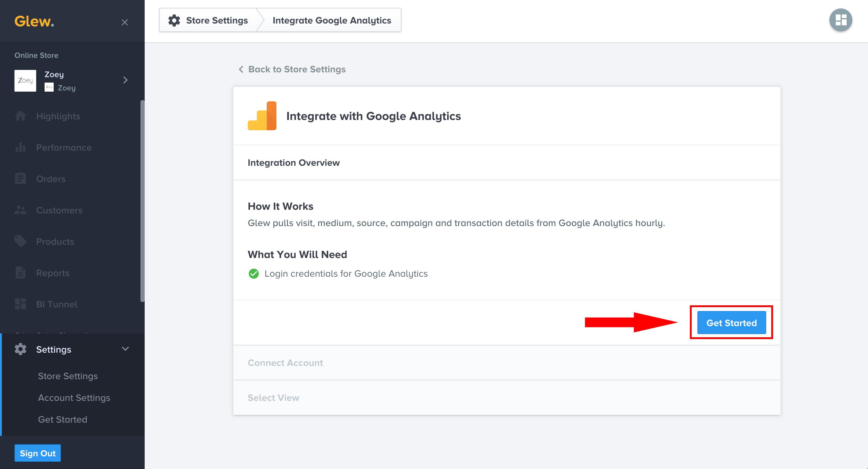The height and width of the screenshot is (469, 868).
Task: Click the green login credentials checkmark
Action: tap(253, 274)
